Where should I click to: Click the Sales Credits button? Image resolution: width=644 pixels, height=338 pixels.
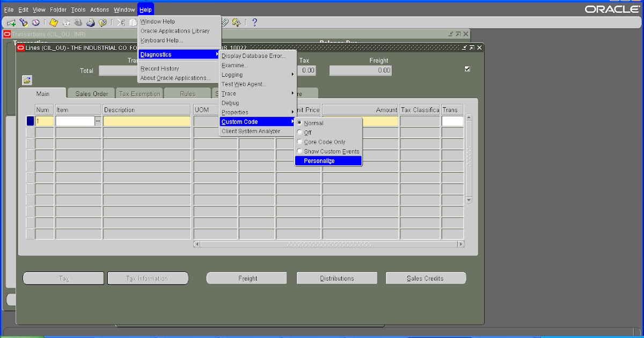point(426,278)
